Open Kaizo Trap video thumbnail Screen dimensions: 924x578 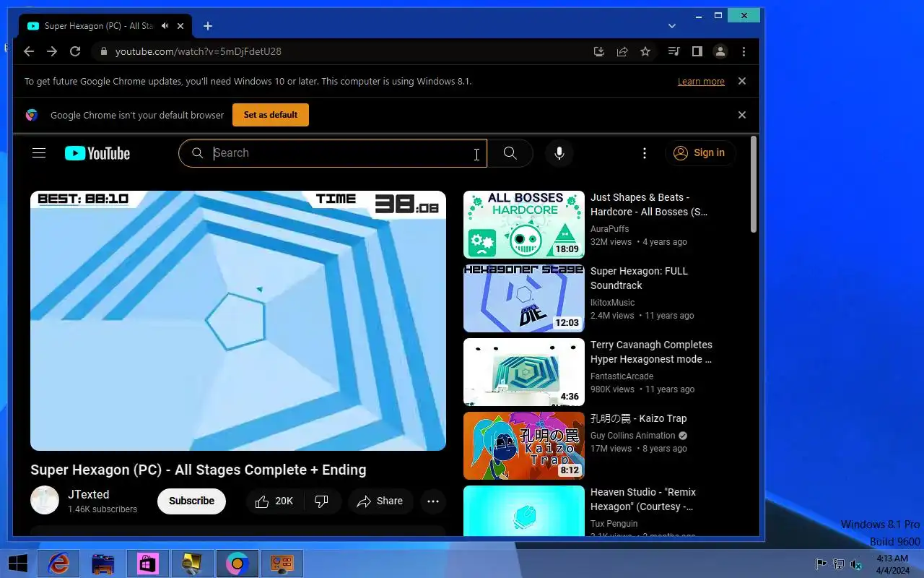(x=524, y=446)
